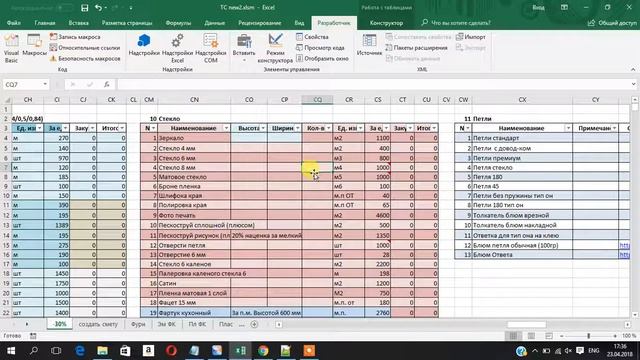
Task: Click Просмотр кода button
Action: (320, 48)
